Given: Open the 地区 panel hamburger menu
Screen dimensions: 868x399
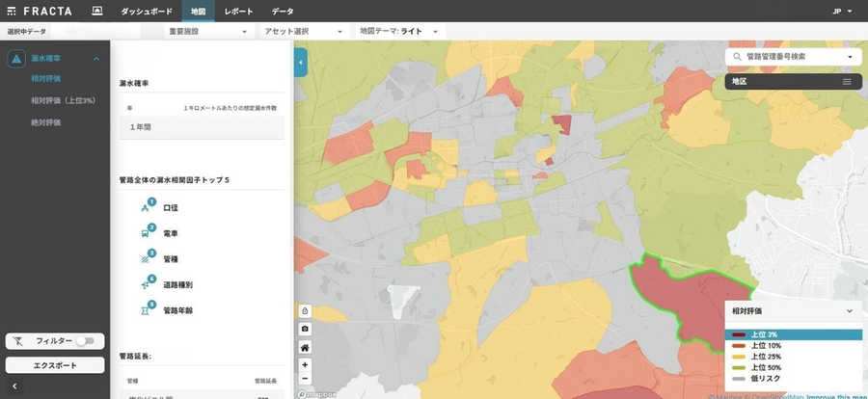Looking at the screenshot, I should pos(847,82).
